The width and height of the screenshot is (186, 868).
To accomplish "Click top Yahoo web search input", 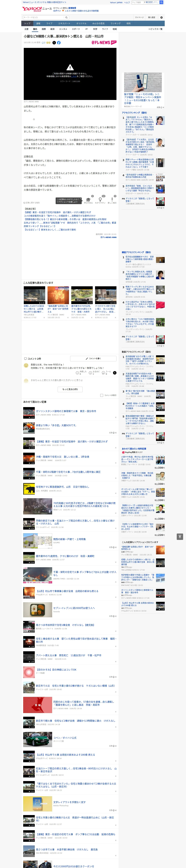I will click(x=145, y=2).
